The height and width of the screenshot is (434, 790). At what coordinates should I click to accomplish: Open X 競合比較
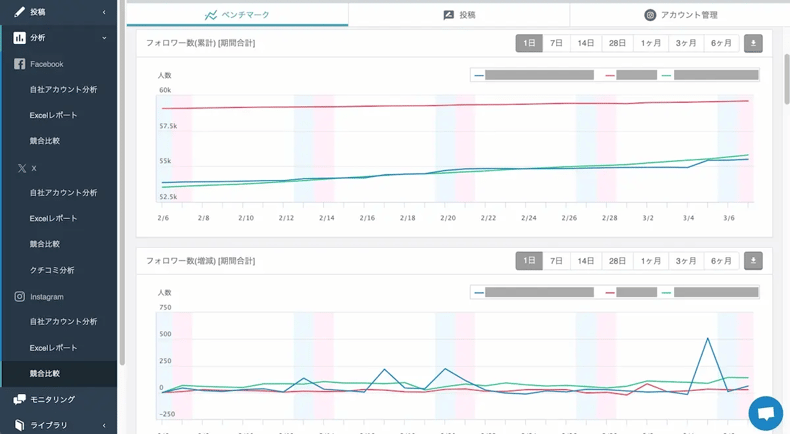click(x=45, y=244)
